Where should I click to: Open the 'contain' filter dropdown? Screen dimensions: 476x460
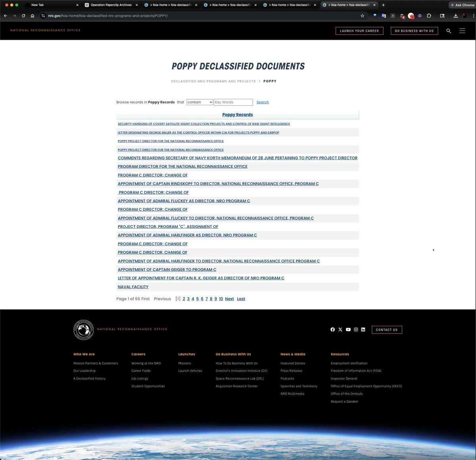pyautogui.click(x=200, y=102)
